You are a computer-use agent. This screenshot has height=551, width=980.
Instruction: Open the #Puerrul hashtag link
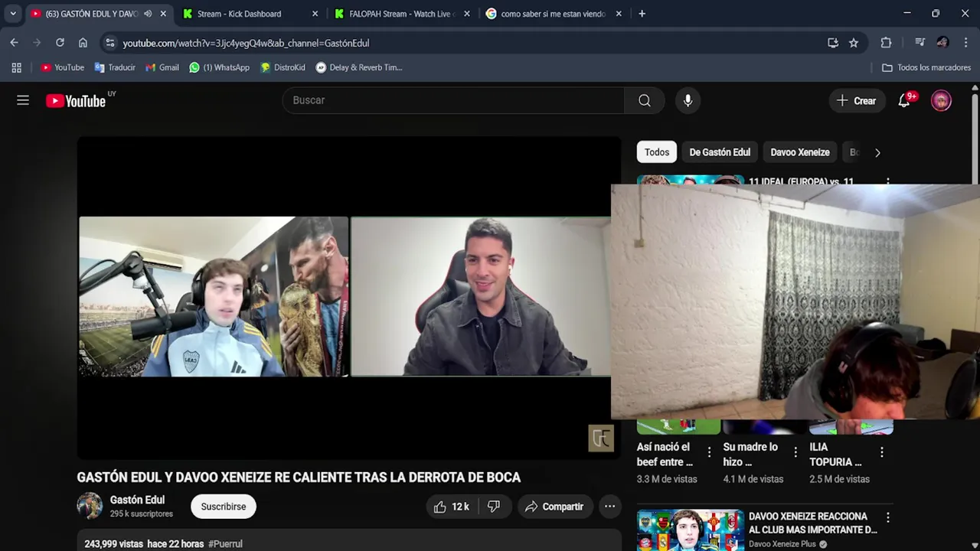(x=225, y=544)
